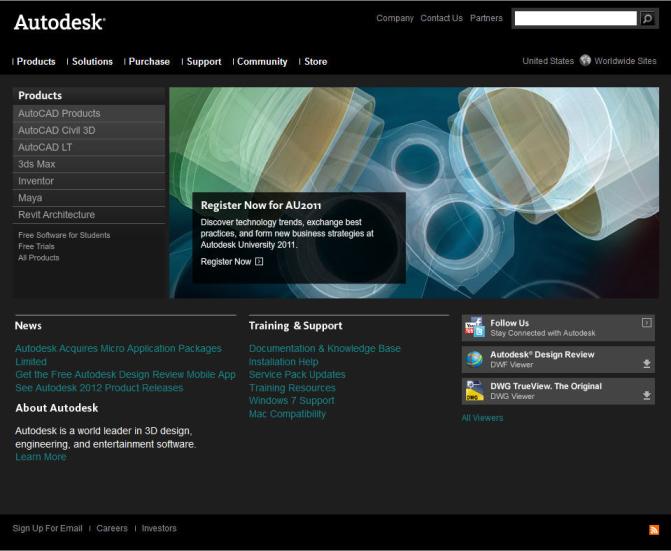The image size is (671, 551).
Task: Open Worldwide Sites link
Action: point(625,61)
